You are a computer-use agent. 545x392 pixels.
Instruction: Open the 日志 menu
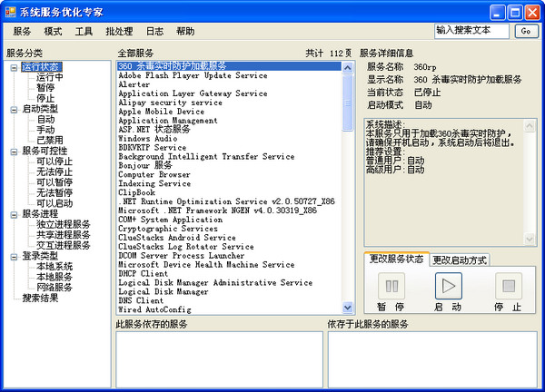pyautogui.click(x=154, y=31)
